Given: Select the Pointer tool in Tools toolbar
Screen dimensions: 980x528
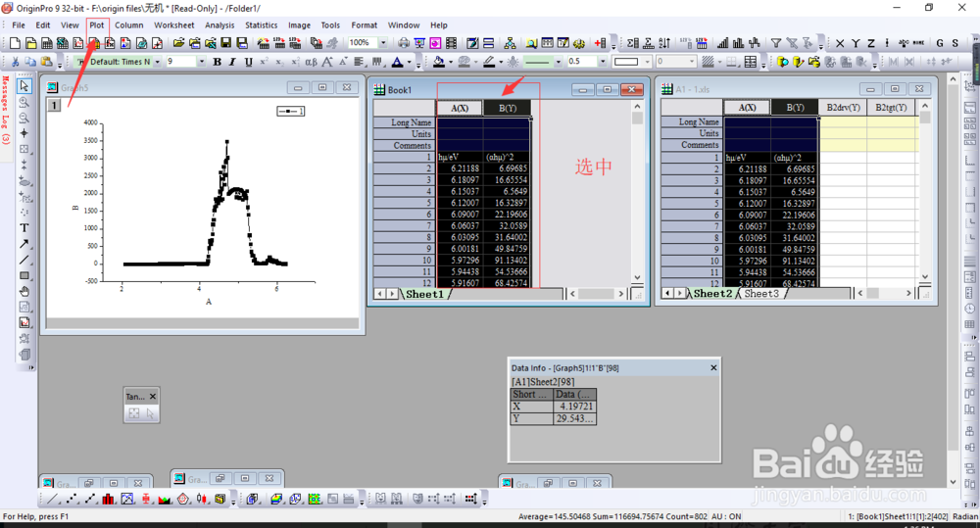Looking at the screenshot, I should pyautogui.click(x=24, y=85).
